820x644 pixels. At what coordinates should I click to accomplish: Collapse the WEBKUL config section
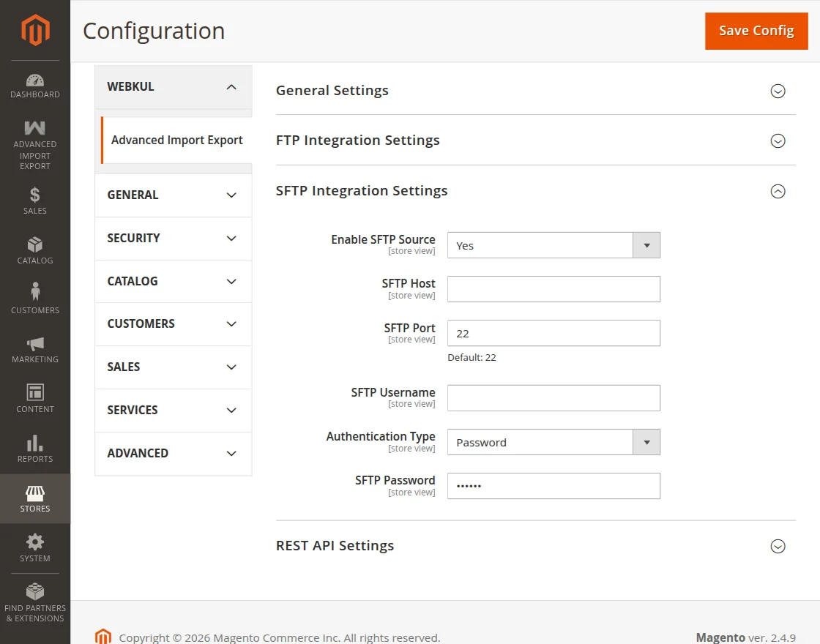tap(173, 87)
